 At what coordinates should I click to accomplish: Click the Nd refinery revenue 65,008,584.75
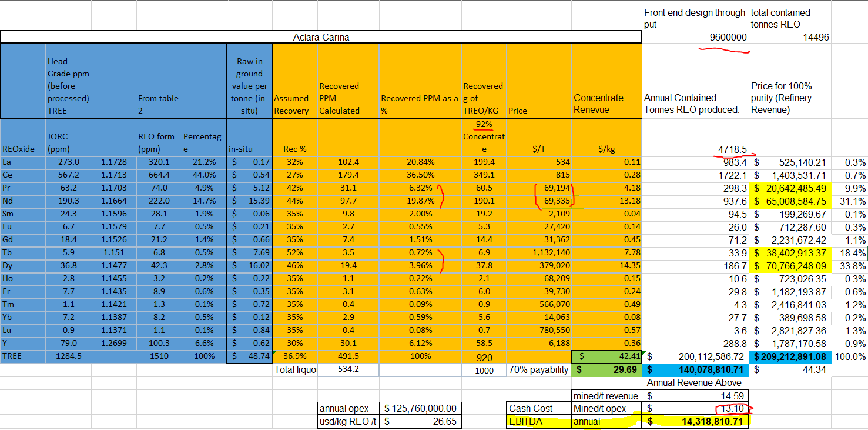790,201
